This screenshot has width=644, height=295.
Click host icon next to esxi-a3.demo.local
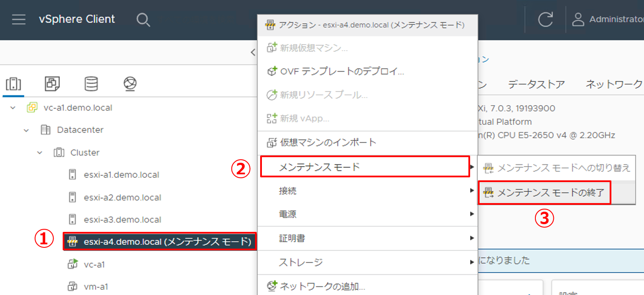[x=72, y=219]
